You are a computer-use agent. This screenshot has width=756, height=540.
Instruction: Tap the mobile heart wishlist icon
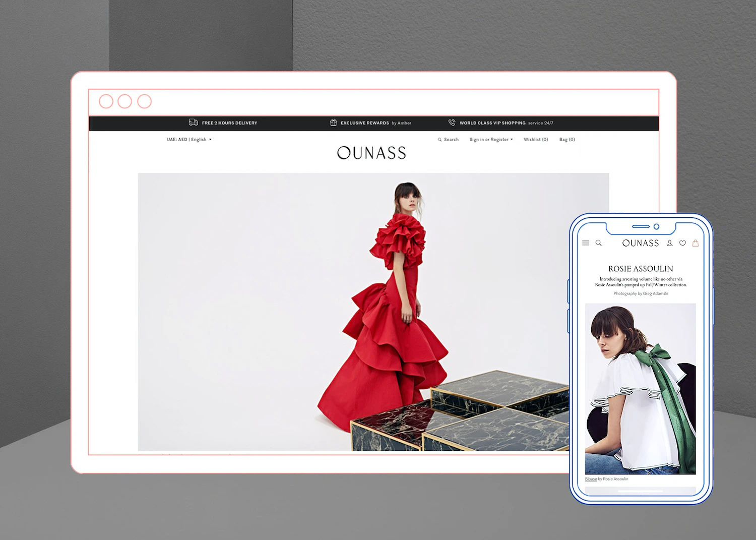point(682,243)
